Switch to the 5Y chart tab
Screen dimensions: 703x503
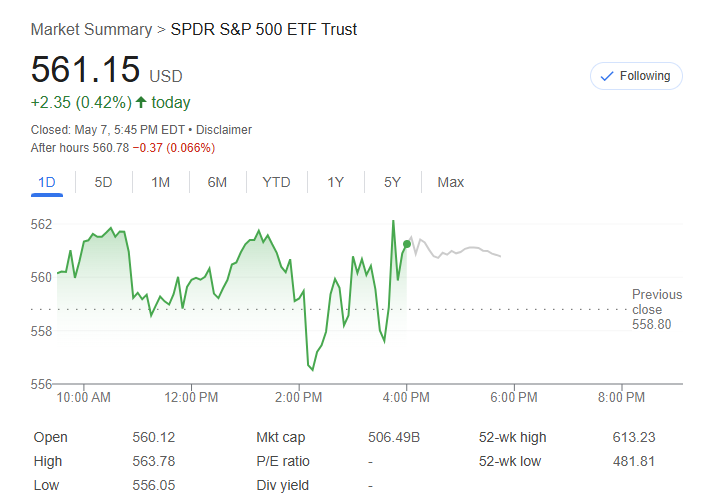[x=392, y=182]
